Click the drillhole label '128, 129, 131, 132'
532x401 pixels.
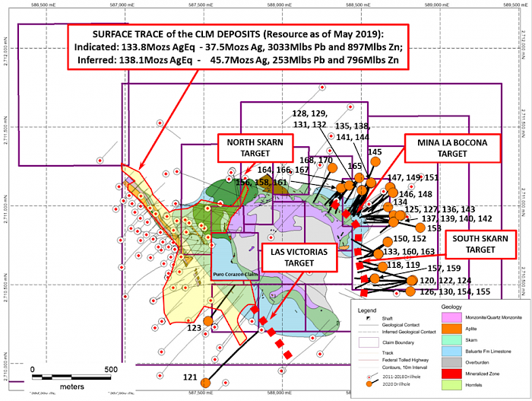point(310,119)
